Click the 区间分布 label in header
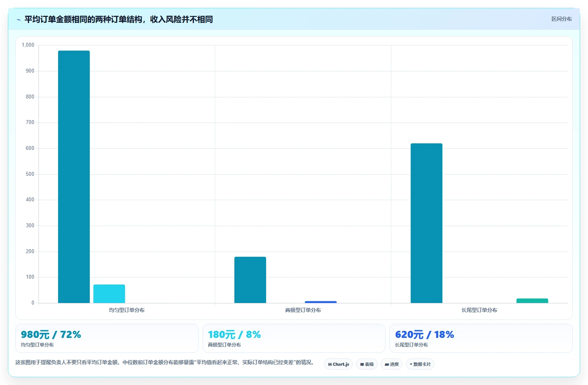The width and height of the screenshot is (588, 385). click(x=561, y=19)
